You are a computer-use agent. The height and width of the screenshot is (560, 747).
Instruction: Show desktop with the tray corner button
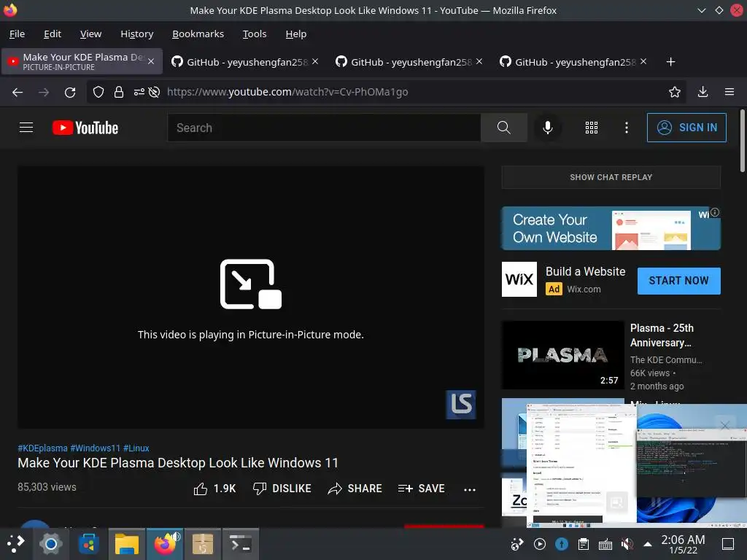coord(727,544)
